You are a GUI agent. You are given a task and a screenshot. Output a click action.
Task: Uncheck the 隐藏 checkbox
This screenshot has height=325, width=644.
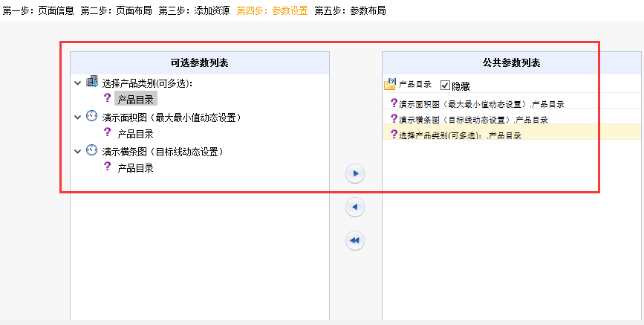[x=445, y=86]
